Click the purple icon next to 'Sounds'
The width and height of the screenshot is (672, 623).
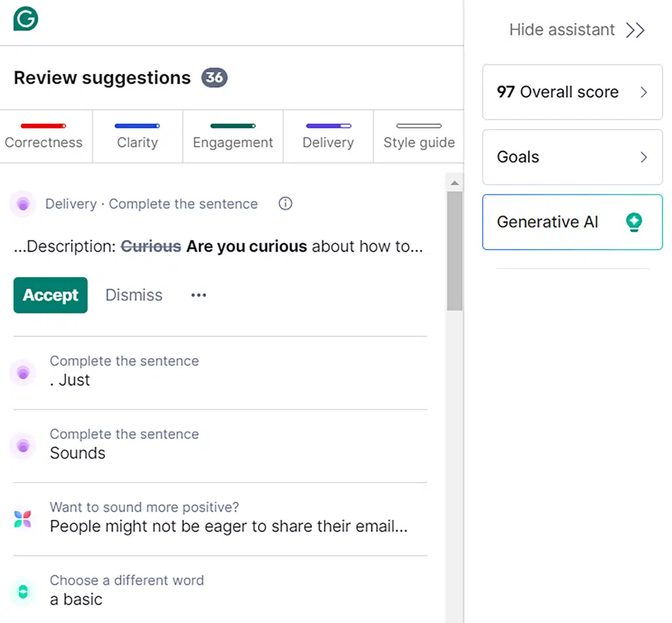[x=23, y=445]
